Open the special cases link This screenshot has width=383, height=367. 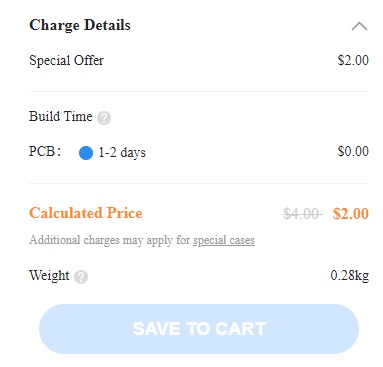pos(224,240)
